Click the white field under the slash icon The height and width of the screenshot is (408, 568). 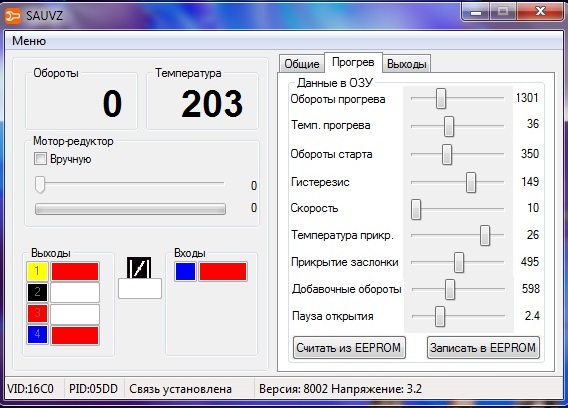point(140,289)
